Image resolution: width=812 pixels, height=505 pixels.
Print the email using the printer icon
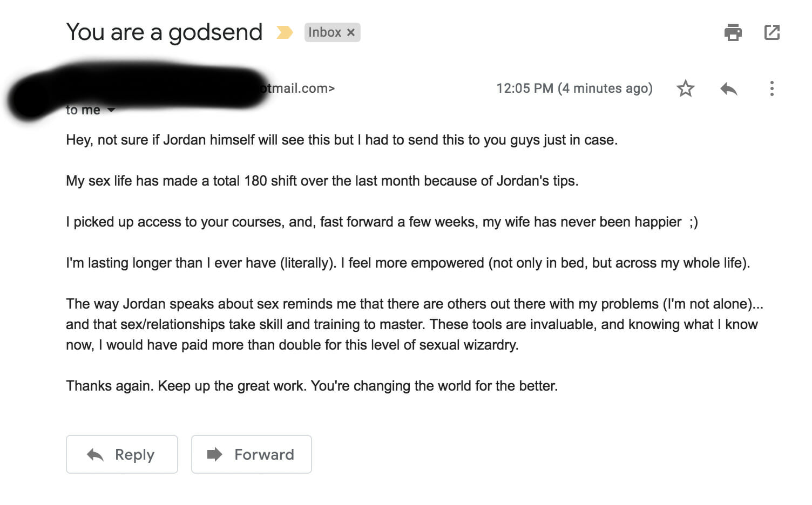coord(733,32)
